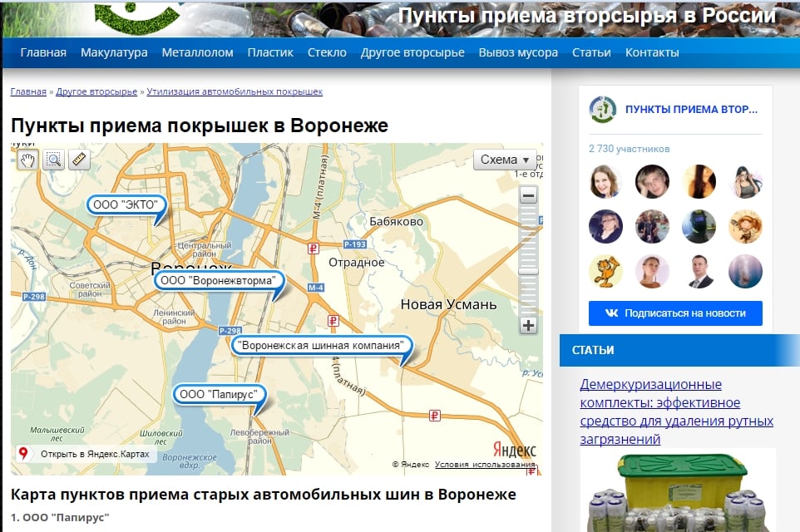Click the welding mask member avatar

(699, 226)
